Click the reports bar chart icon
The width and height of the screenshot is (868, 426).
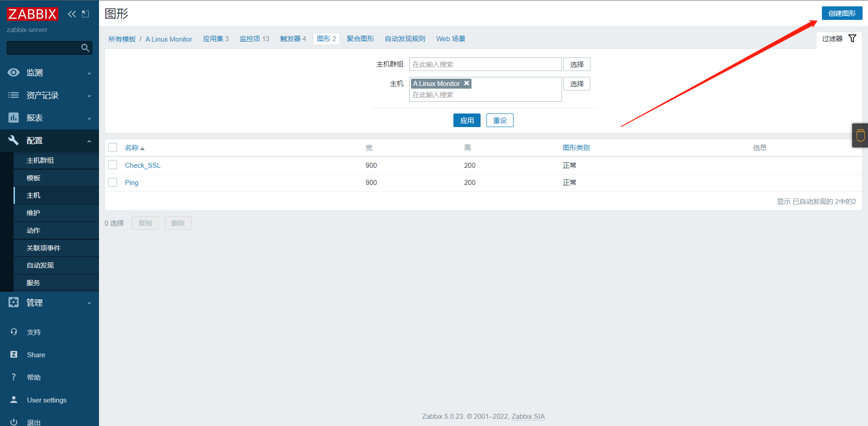click(x=14, y=118)
